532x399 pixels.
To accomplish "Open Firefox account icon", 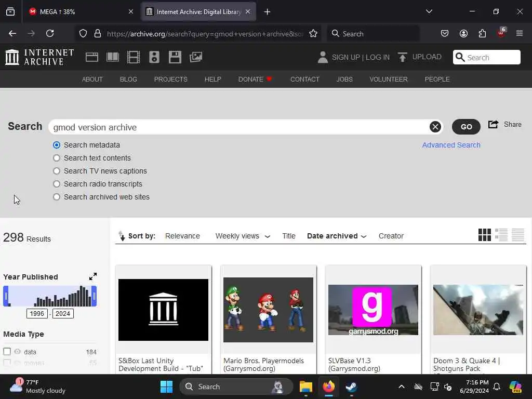I will point(463,33).
